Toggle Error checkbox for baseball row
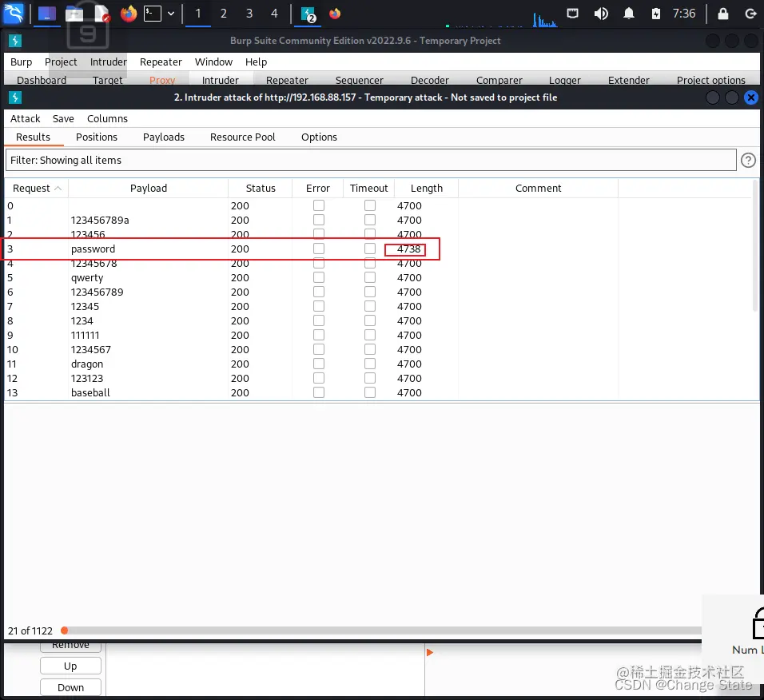Viewport: 764px width, 700px height. [x=319, y=392]
